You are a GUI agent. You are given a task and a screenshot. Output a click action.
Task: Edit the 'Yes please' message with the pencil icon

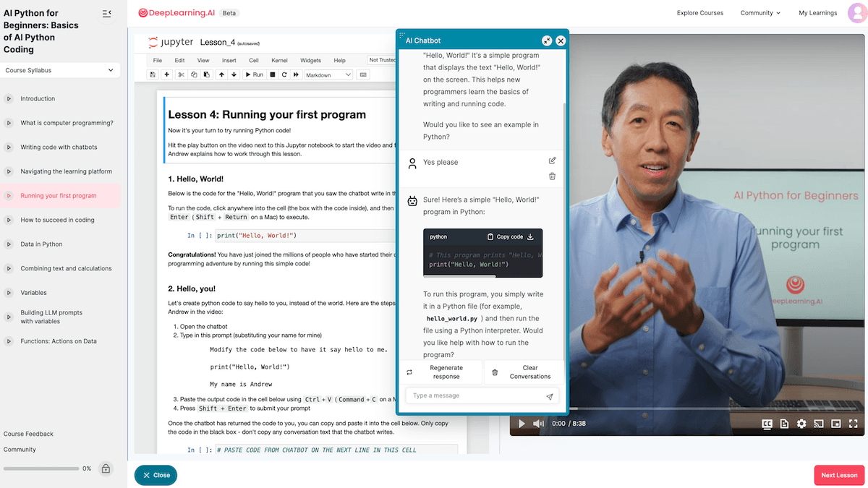552,160
